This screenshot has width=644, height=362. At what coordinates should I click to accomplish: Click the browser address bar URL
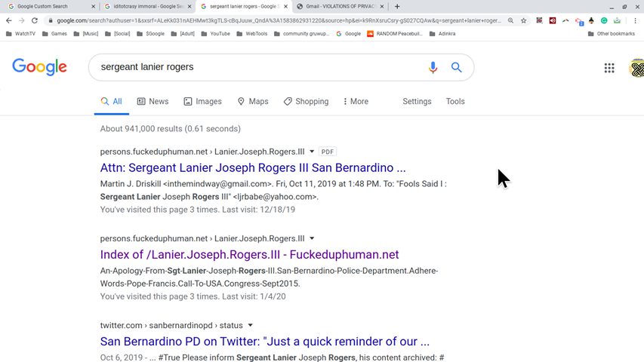click(279, 20)
